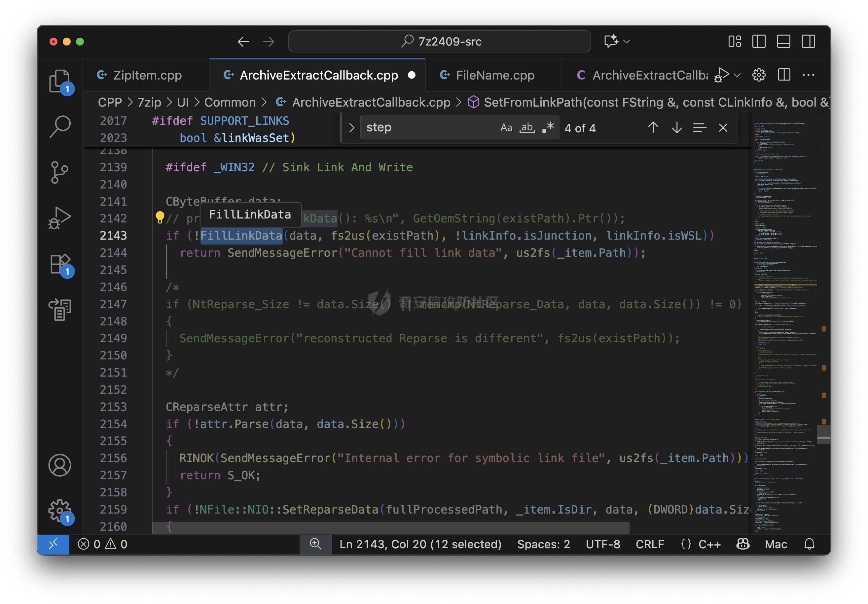Screen dimensions: 868x604
Task: Go to previous match in find widget
Action: point(653,128)
